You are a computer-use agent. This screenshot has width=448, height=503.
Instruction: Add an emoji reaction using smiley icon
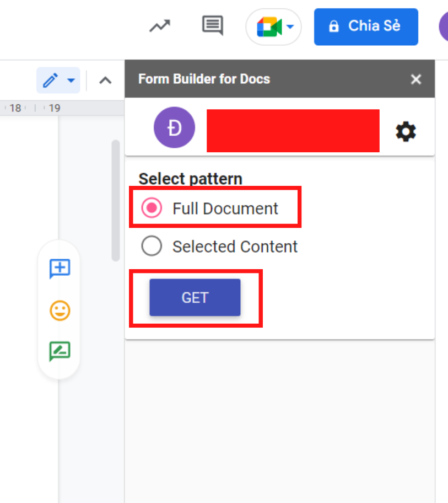(60, 311)
